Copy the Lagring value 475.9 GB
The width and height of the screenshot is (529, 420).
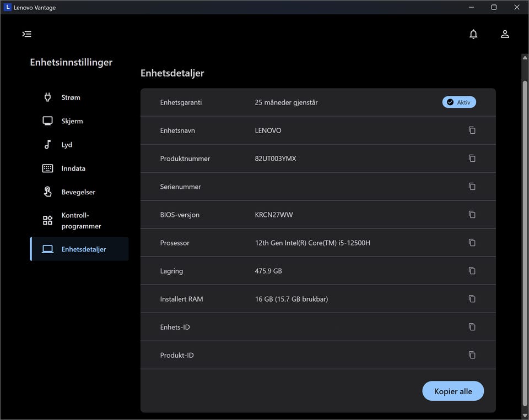472,271
